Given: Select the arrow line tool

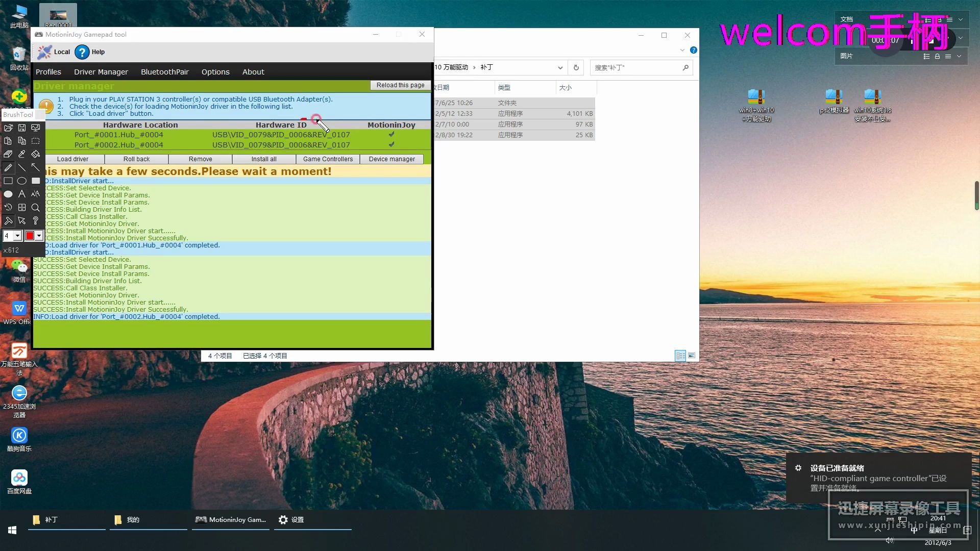Looking at the screenshot, I should (x=35, y=167).
